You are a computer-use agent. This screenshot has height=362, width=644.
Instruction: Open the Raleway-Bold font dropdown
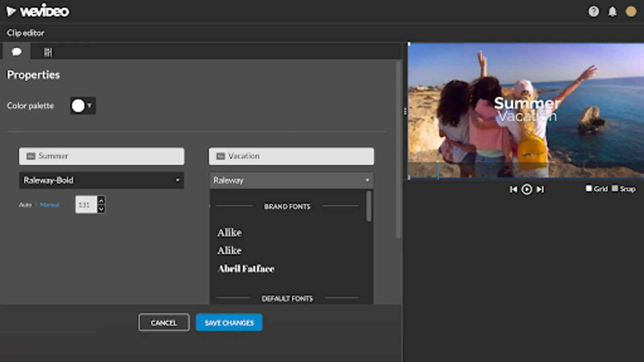[101, 180]
